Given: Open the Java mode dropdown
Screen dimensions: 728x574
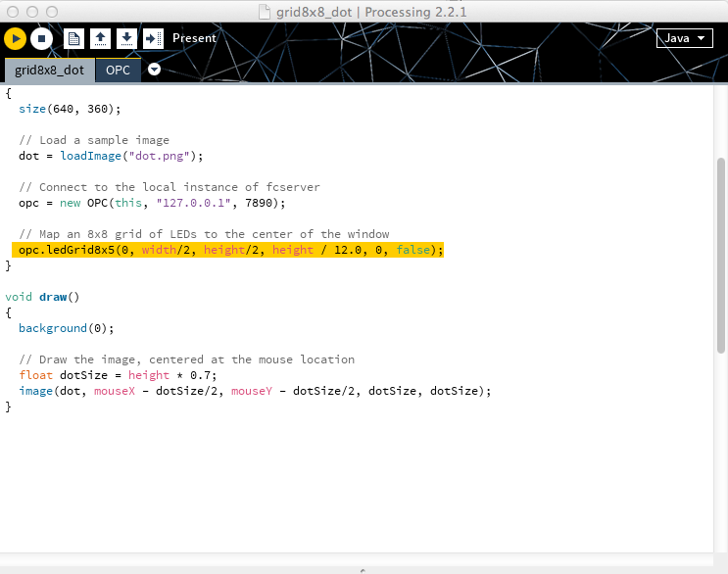Looking at the screenshot, I should [x=684, y=38].
